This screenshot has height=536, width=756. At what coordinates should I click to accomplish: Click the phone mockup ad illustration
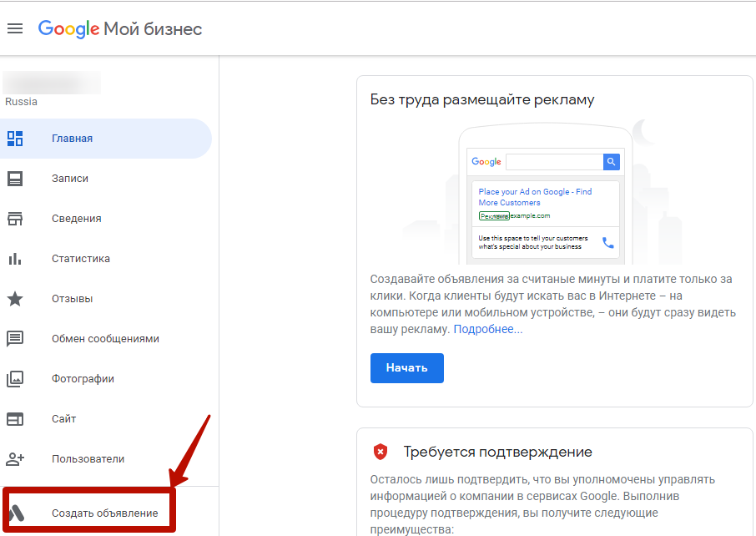pos(545,191)
